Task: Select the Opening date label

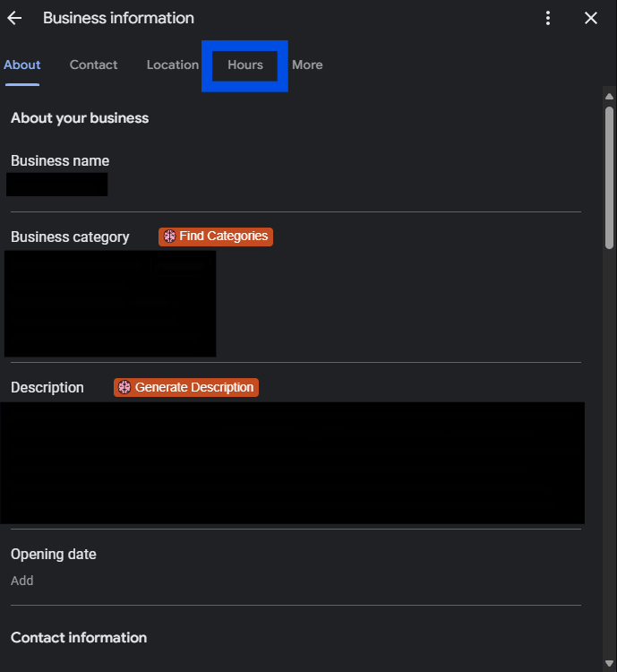Action: (54, 554)
